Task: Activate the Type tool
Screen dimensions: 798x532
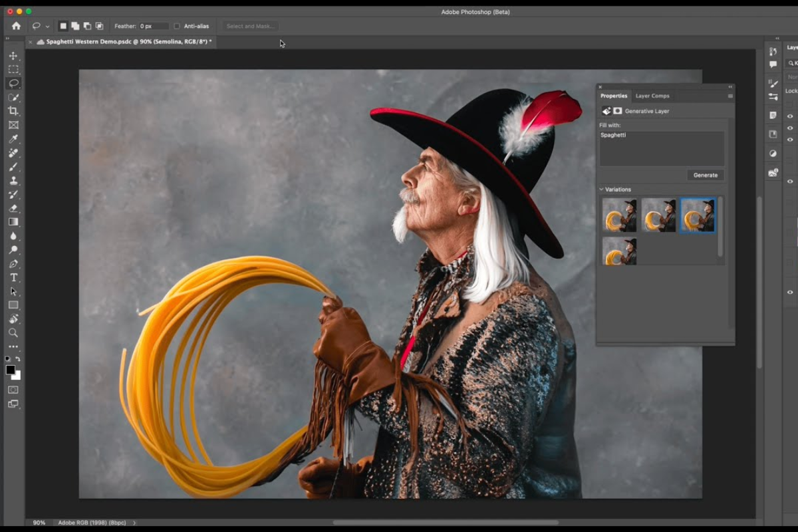Action: point(13,277)
